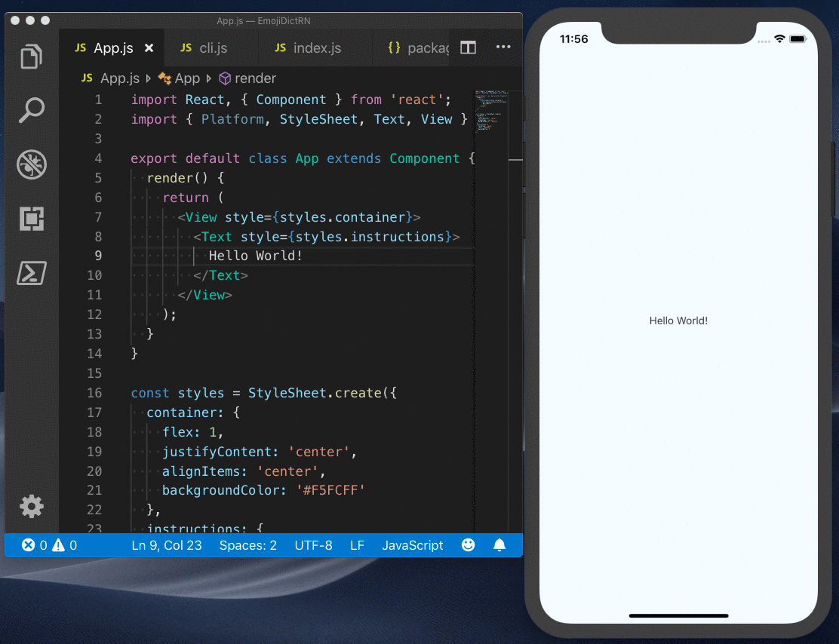The height and width of the screenshot is (644, 839).
Task: Click line number 16 in gutter
Action: click(x=94, y=393)
